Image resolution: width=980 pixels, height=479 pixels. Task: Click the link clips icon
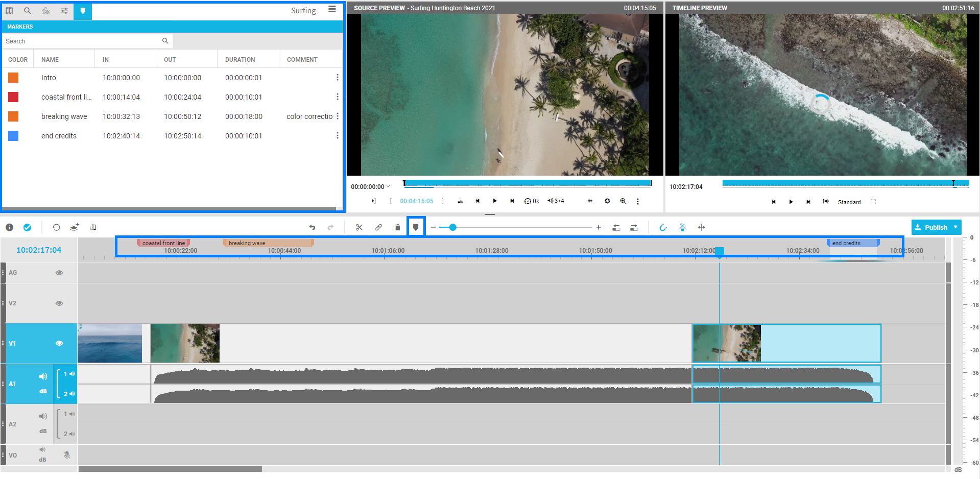pos(378,227)
